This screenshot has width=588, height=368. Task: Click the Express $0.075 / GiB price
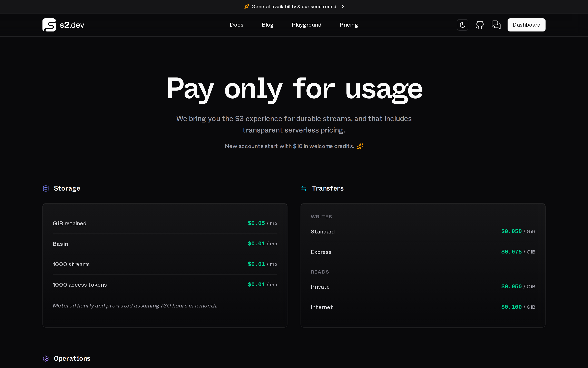(x=518, y=252)
